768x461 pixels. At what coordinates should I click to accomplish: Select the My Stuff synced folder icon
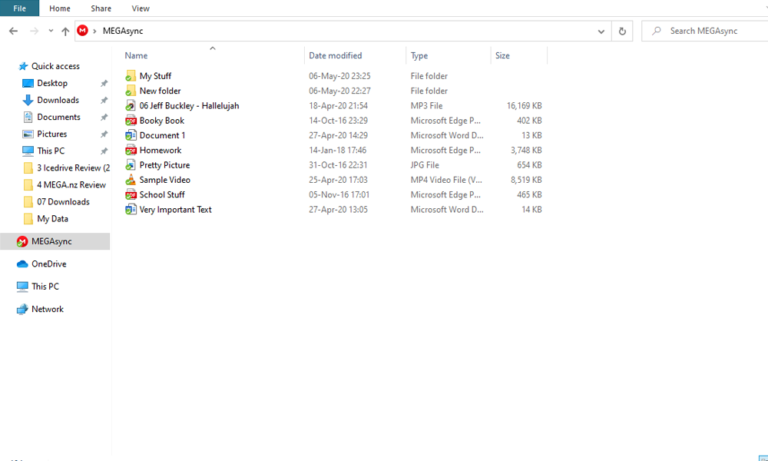pyautogui.click(x=130, y=76)
